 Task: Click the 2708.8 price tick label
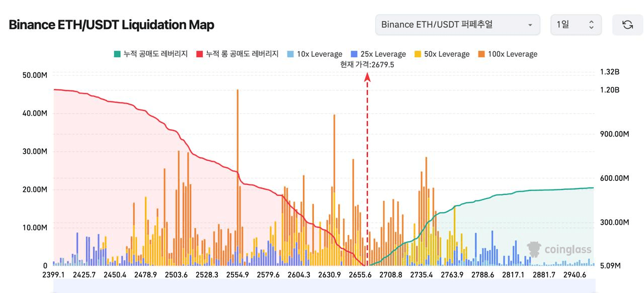click(391, 274)
